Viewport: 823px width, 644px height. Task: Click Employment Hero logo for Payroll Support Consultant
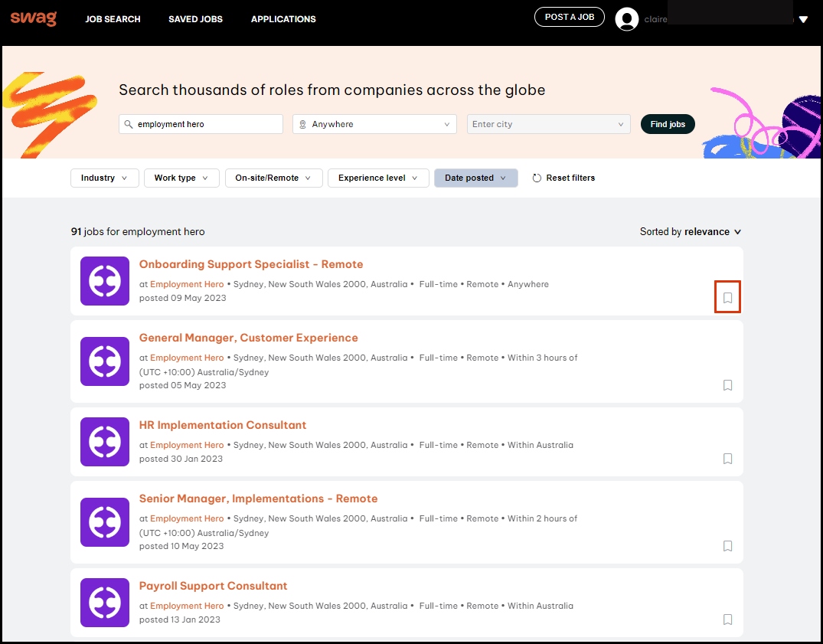click(x=105, y=603)
